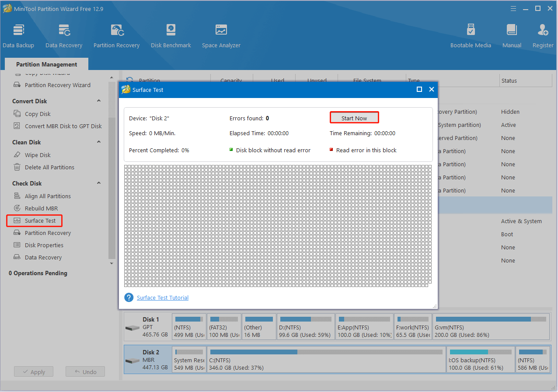Open the hamburger menu near window controls
The image size is (558, 392).
[x=513, y=8]
